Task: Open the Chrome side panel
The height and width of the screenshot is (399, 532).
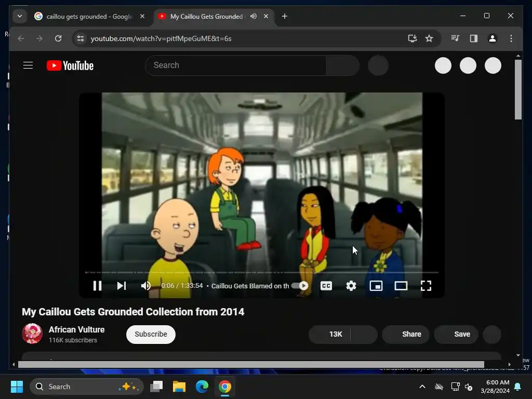Action: [474, 38]
